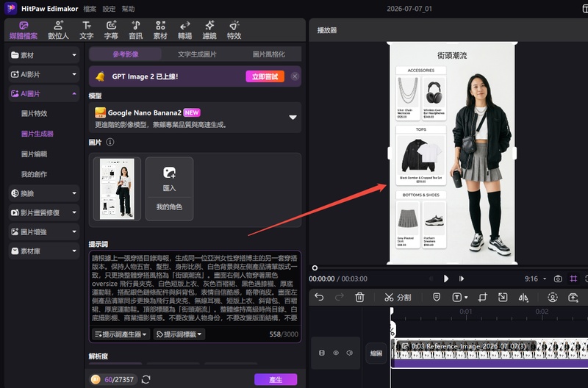The height and width of the screenshot is (388, 588).
Task: Click the 立即嘗試 try now button
Action: 265,76
